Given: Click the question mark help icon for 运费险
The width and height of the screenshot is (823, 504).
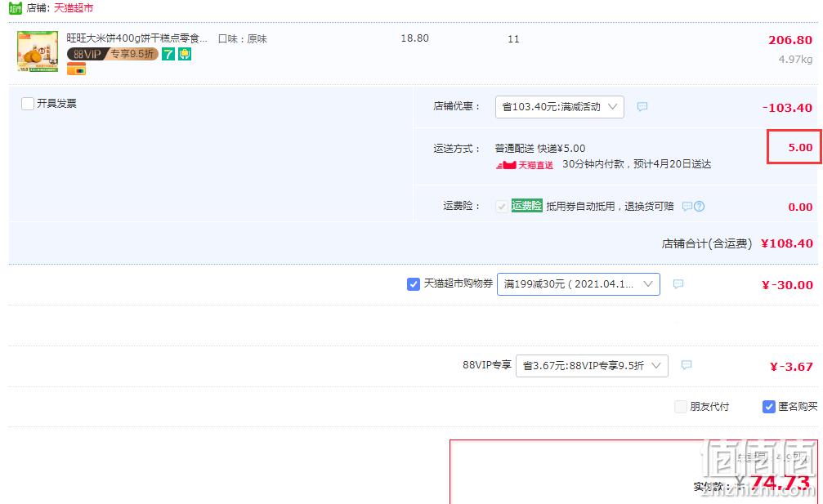Looking at the screenshot, I should (699, 206).
